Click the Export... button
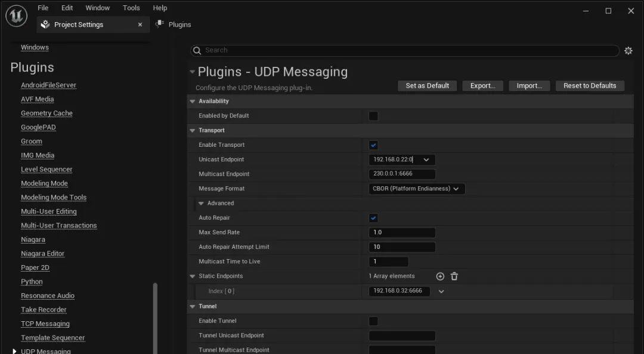 click(483, 85)
